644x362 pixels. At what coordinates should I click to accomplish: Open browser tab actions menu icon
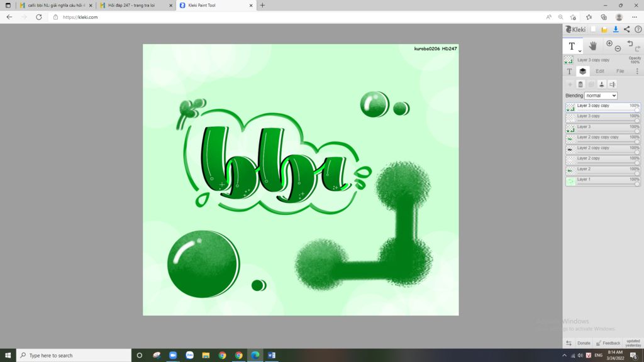[x=8, y=5]
